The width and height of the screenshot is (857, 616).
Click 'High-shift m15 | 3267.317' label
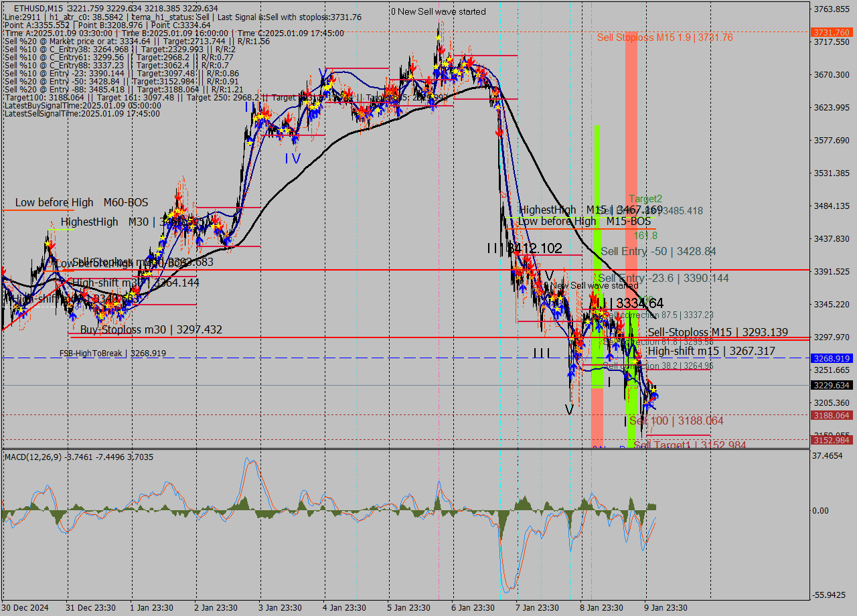712,351
